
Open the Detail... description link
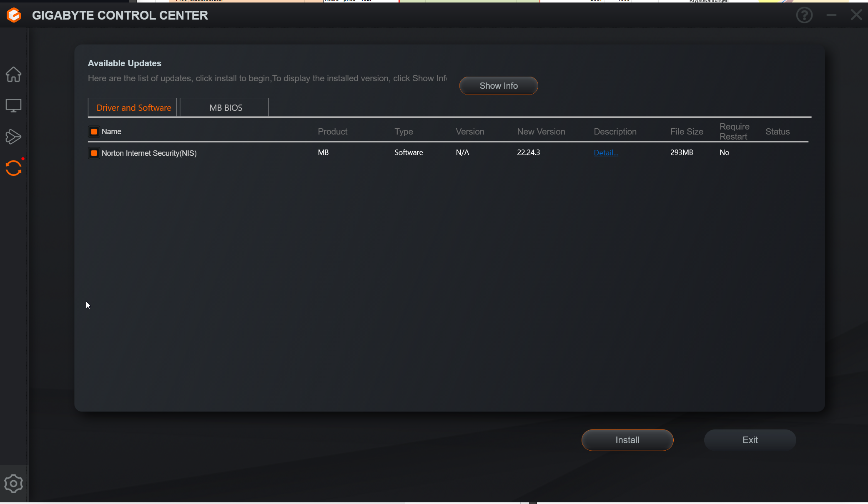[605, 153]
